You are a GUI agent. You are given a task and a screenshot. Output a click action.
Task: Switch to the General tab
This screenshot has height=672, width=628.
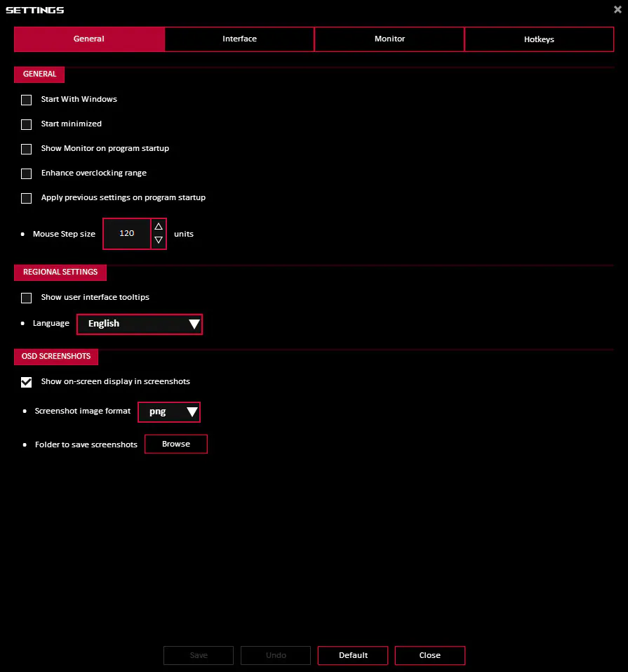89,39
